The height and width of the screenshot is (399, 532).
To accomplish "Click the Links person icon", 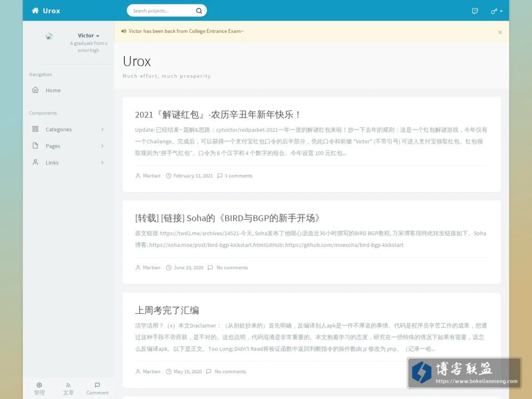I will tap(35, 162).
